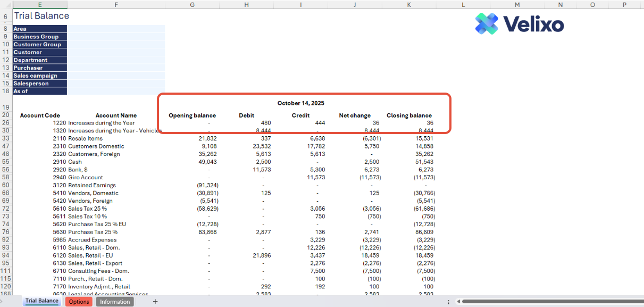Click the Customer Group filter value cell
Viewport: 644px width, 307px height.
(116, 44)
